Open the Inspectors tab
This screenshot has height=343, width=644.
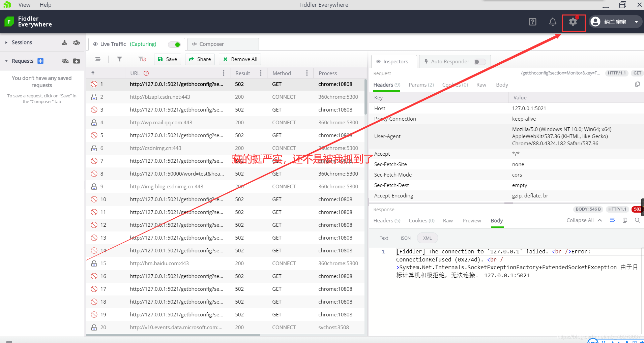(x=394, y=62)
